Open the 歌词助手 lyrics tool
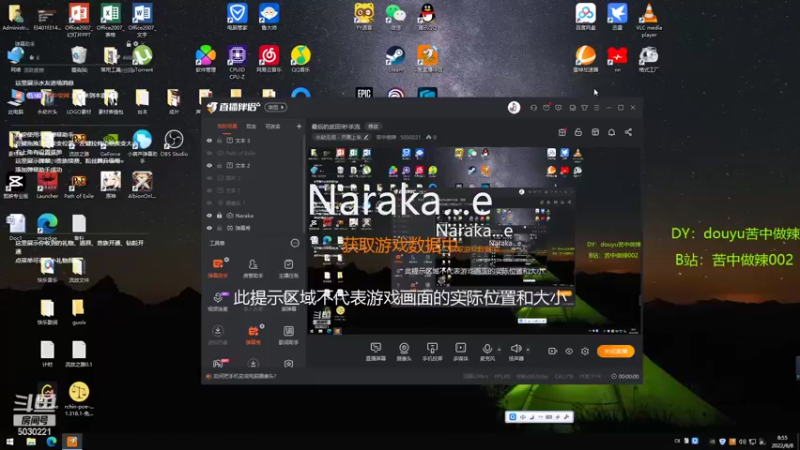Screen dimensions: 800x450 pyautogui.click(x=288, y=335)
